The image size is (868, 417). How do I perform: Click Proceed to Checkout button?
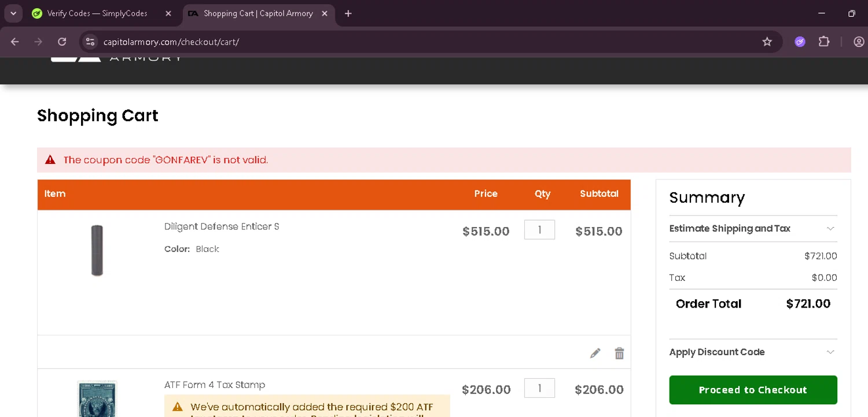(x=753, y=390)
